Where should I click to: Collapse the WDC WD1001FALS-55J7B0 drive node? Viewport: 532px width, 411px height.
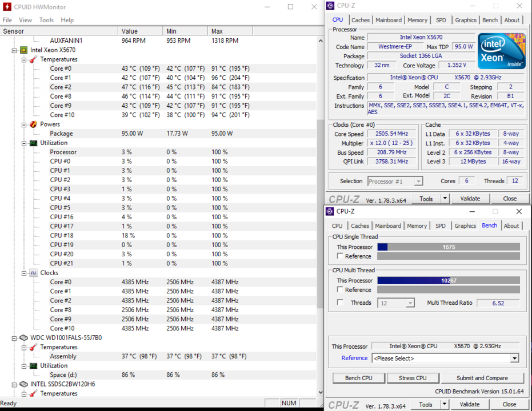(14, 338)
